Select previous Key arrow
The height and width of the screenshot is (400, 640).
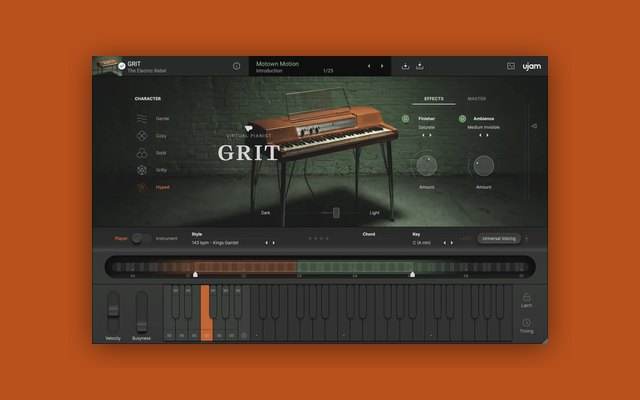(444, 243)
